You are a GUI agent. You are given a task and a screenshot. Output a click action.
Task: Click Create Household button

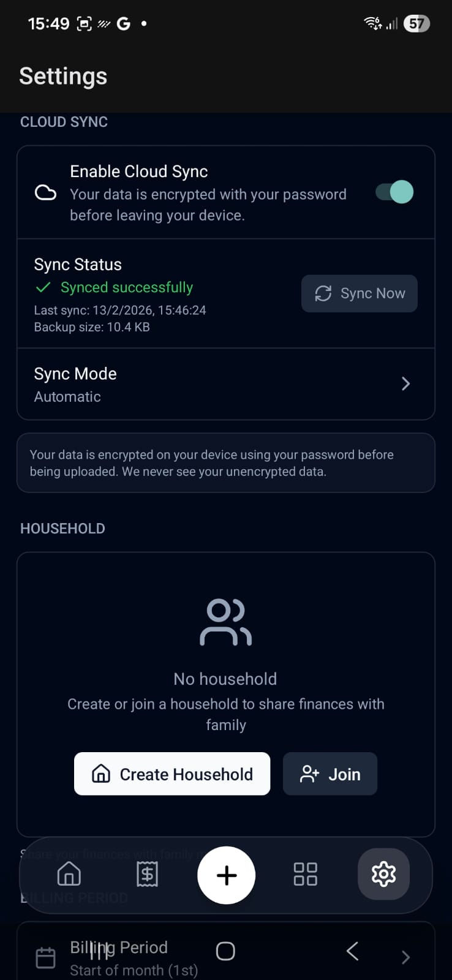[x=172, y=774]
